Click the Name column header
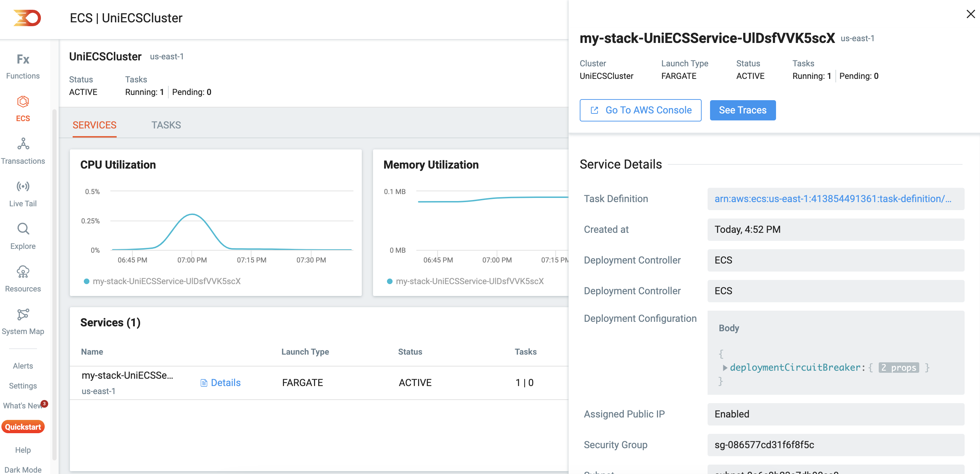 [92, 351]
